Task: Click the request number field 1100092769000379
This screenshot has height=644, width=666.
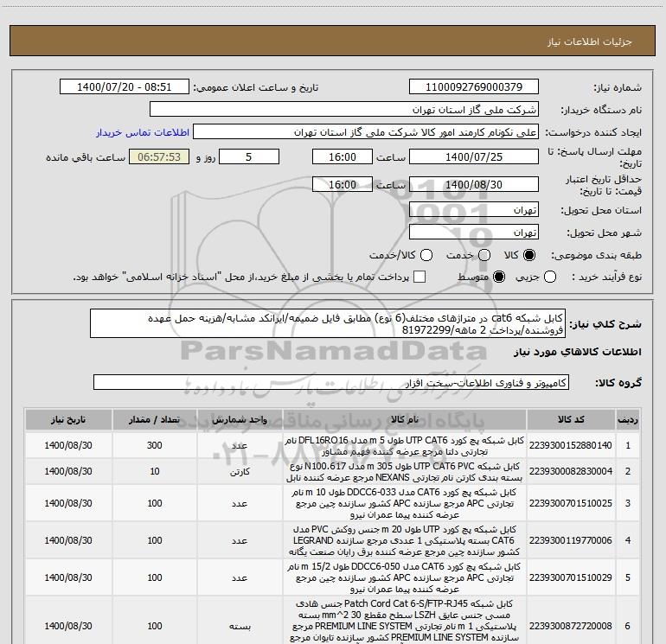Action: 474,86
